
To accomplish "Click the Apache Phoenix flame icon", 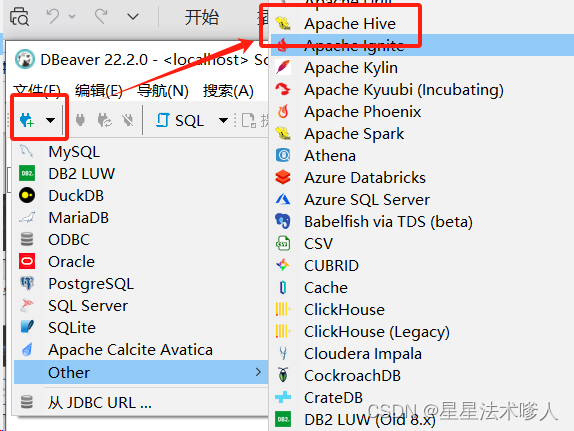I will [x=283, y=112].
